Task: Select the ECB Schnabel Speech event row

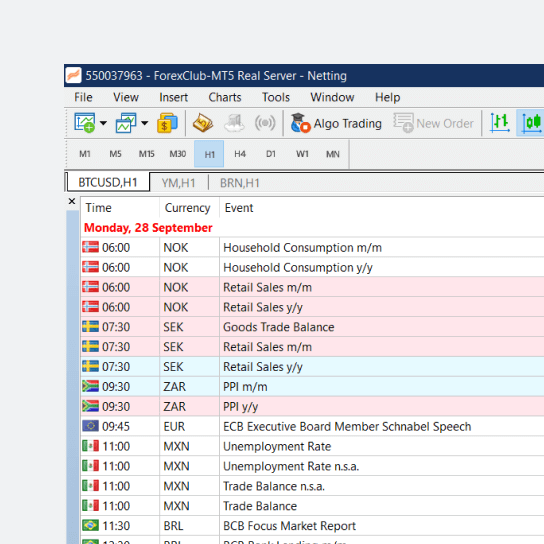Action: (312, 426)
